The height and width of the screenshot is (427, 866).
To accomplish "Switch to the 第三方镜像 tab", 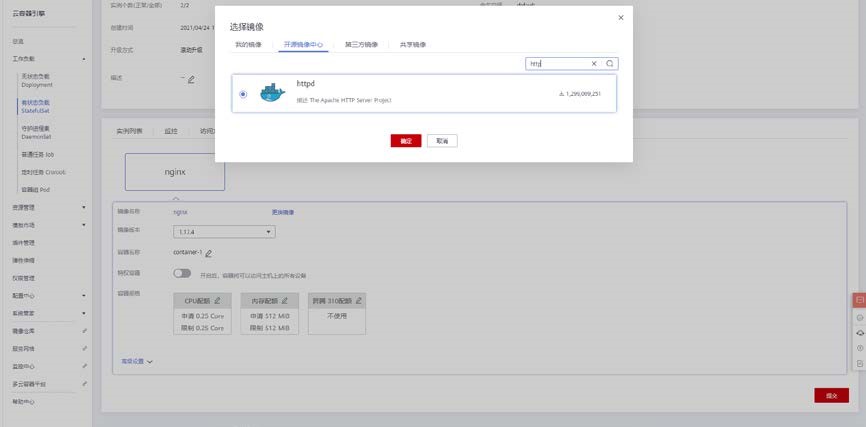I will point(361,45).
